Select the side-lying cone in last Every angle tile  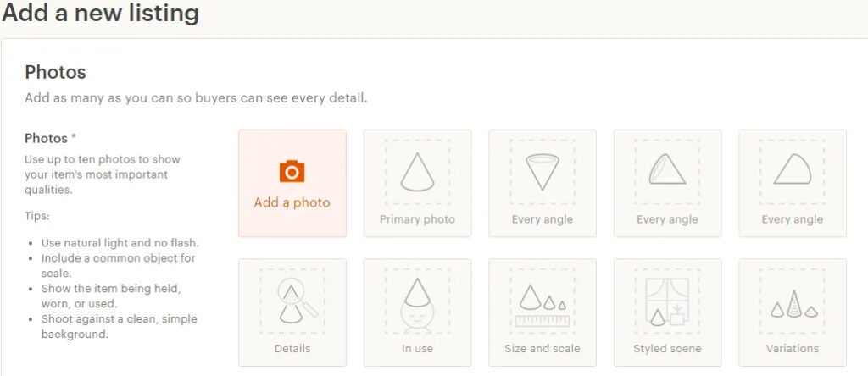pyautogui.click(x=793, y=169)
